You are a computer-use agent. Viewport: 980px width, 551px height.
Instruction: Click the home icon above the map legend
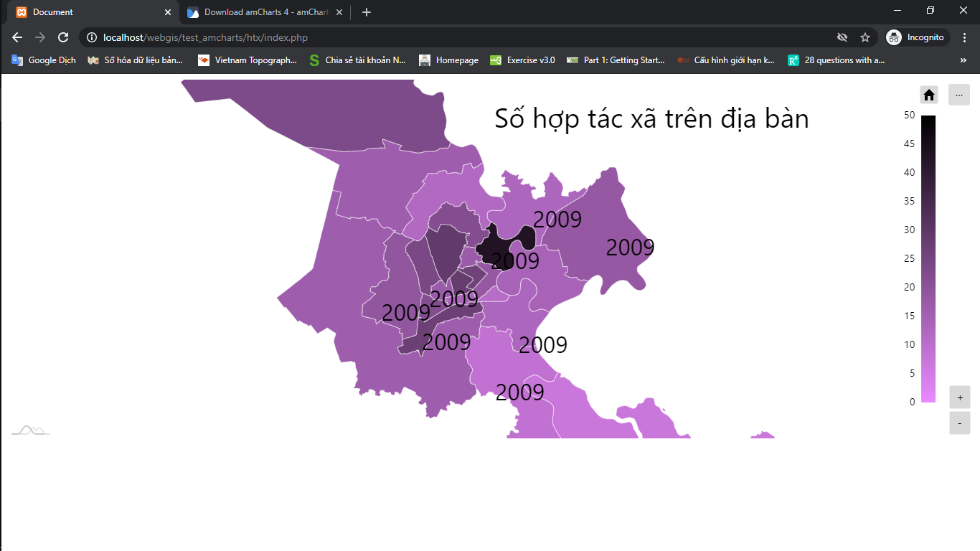928,94
